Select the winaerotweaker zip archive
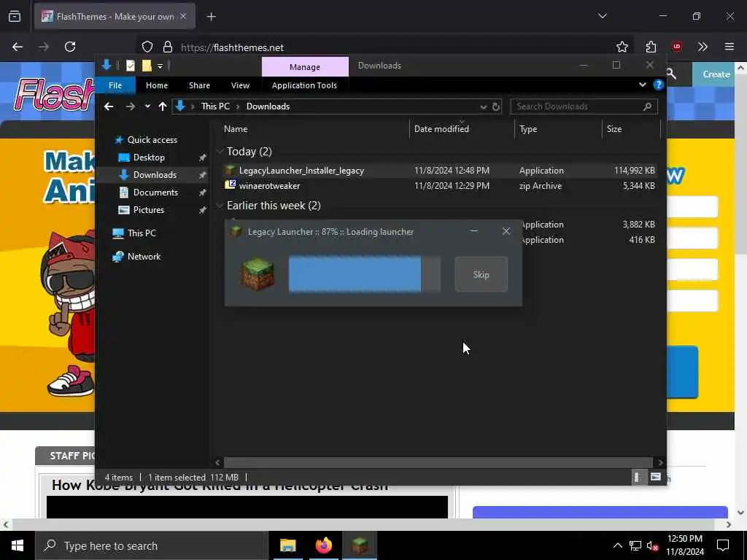 pos(269,186)
